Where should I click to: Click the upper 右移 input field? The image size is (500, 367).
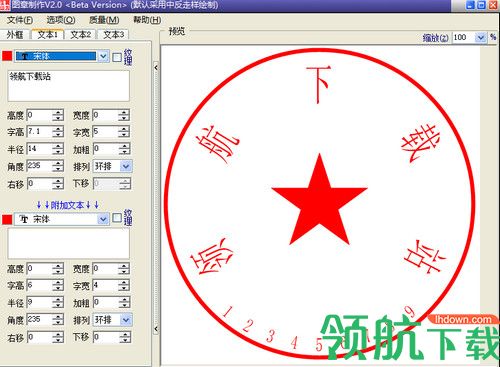[39, 183]
